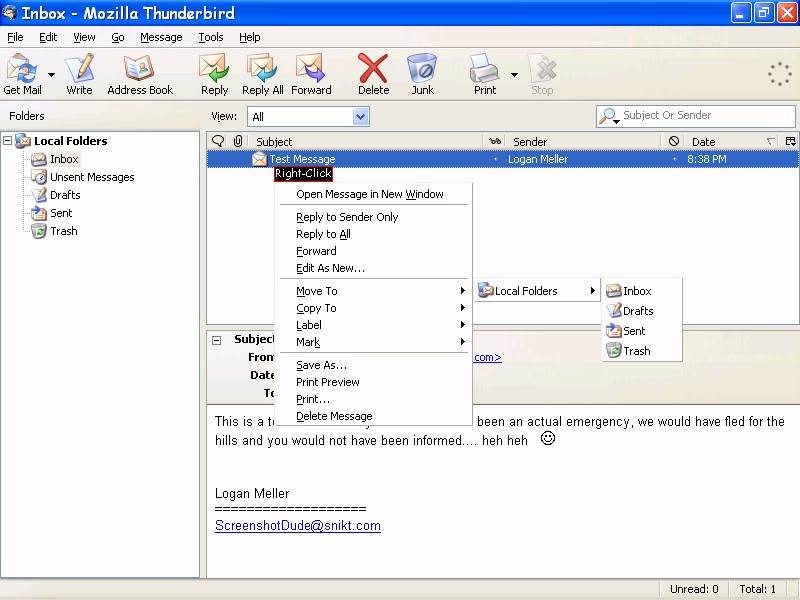Expand the Move To submenu
This screenshot has width=800, height=600.
373,291
